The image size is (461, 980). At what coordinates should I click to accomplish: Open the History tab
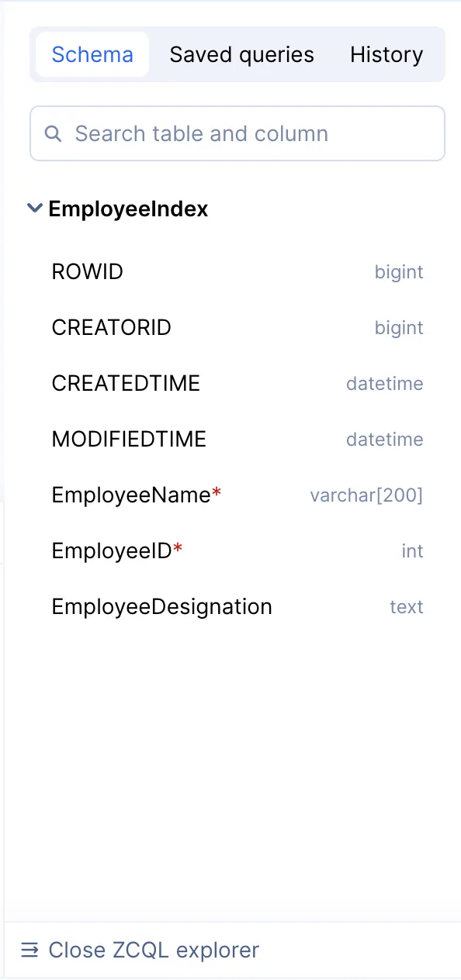coord(386,54)
